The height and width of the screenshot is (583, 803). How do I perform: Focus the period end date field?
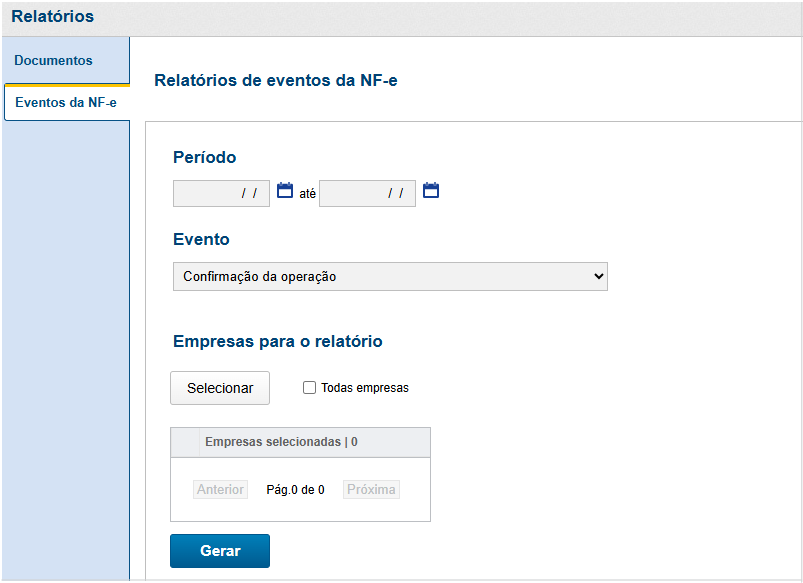pos(367,193)
